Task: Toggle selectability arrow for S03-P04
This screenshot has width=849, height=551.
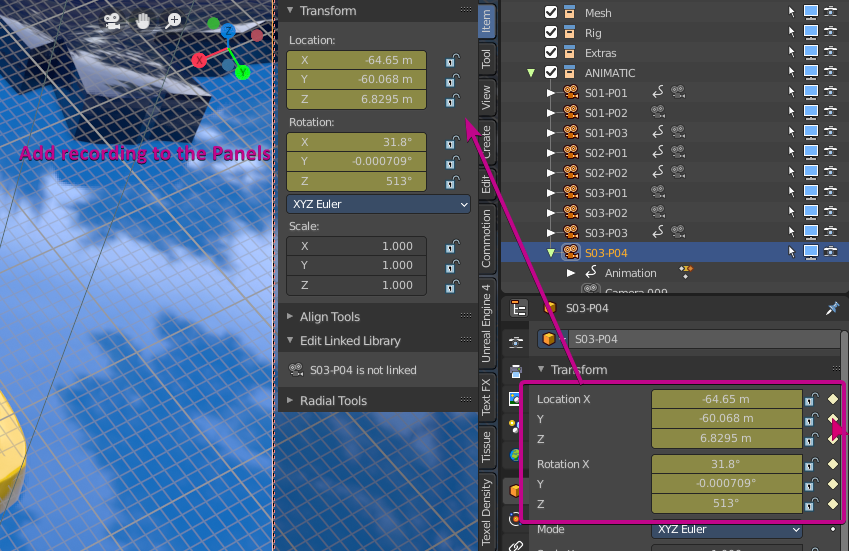Action: [x=792, y=252]
